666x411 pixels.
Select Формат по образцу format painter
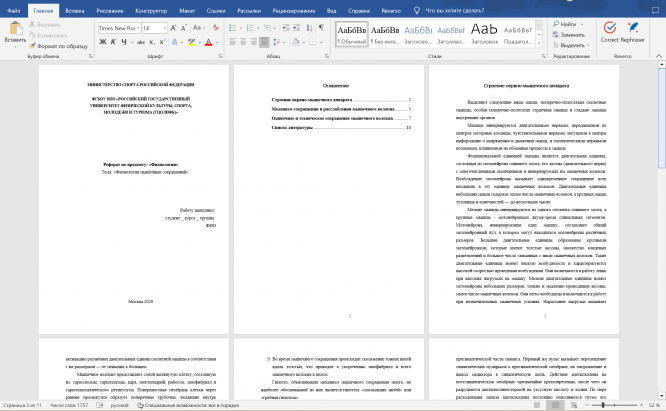point(59,46)
